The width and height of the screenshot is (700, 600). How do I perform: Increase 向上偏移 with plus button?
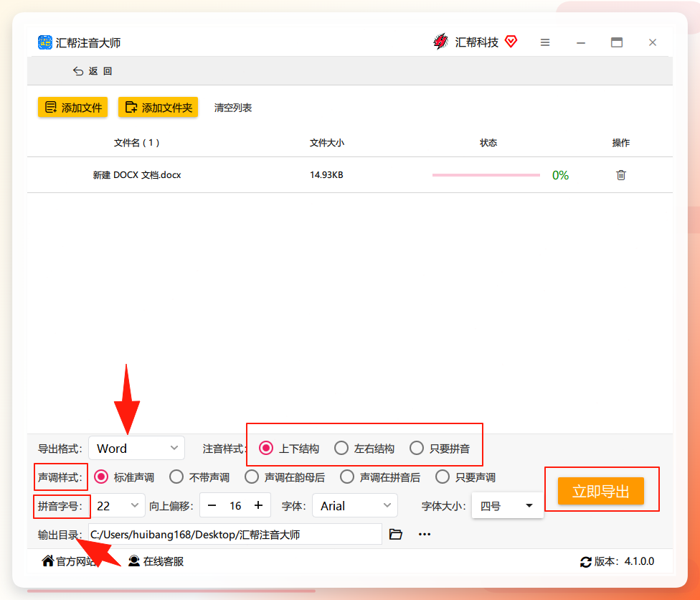(258, 505)
